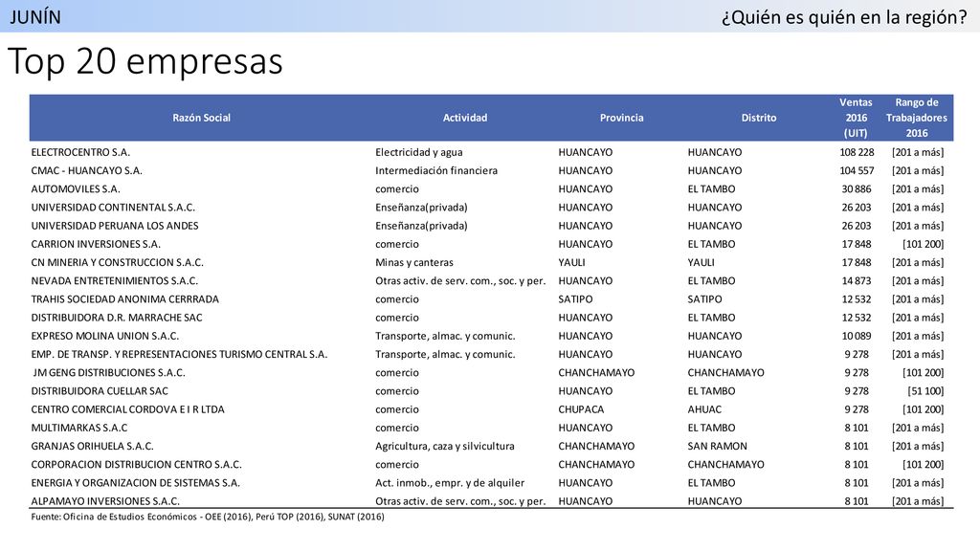This screenshot has height=551, width=980.
Task: Select NEVADA ENTRETENIMIENTOS S.A.C. cell
Action: (115, 281)
